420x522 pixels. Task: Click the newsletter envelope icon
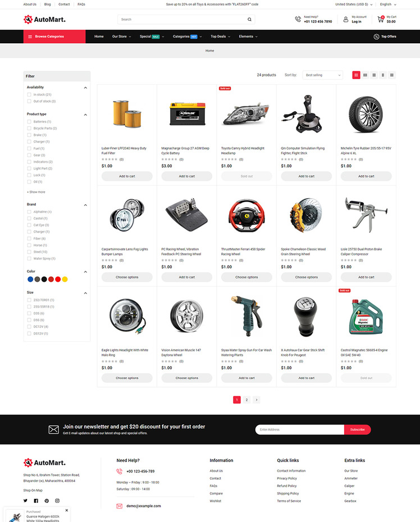click(54, 429)
